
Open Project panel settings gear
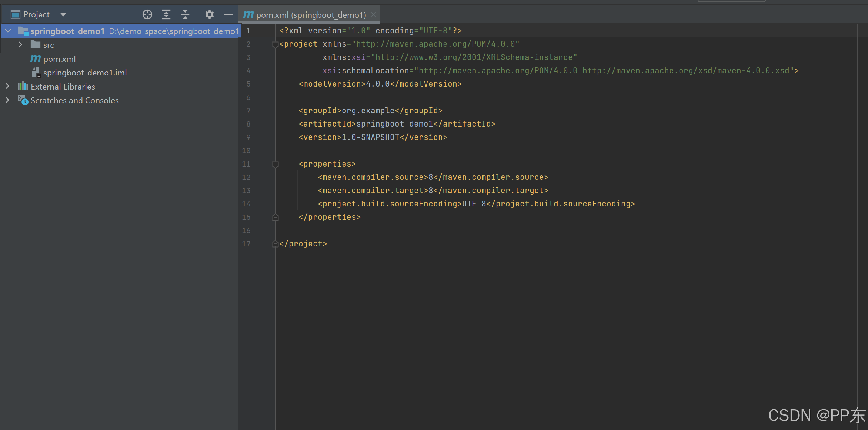(x=210, y=14)
